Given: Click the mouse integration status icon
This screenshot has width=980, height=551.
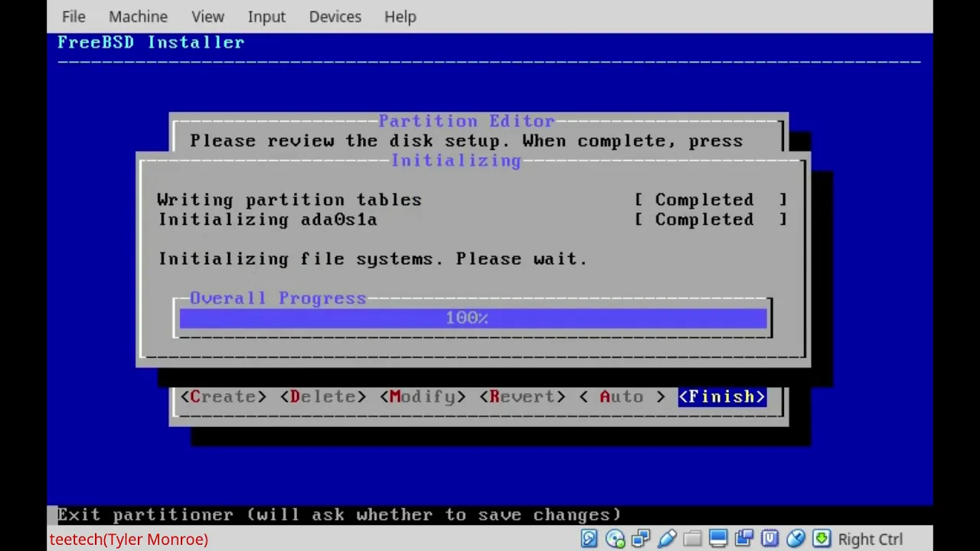Looking at the screenshot, I should (795, 539).
